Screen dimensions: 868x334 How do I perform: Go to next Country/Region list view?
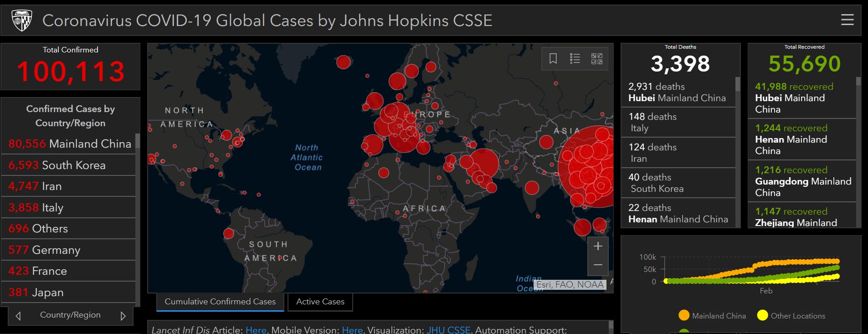click(x=123, y=316)
